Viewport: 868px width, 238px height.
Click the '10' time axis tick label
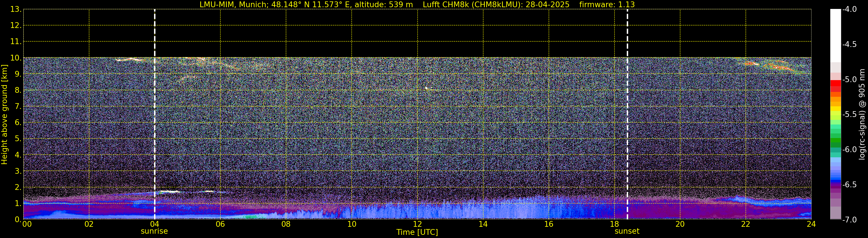(352, 224)
